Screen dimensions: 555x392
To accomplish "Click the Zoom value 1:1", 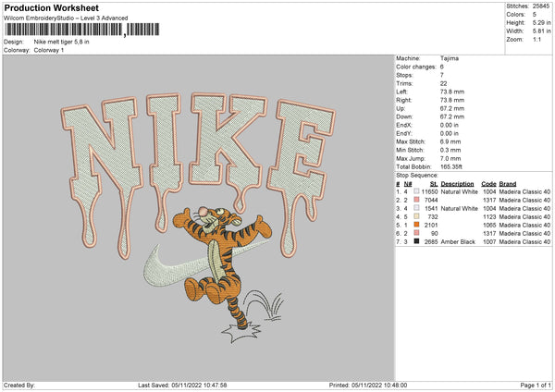I will [536, 39].
